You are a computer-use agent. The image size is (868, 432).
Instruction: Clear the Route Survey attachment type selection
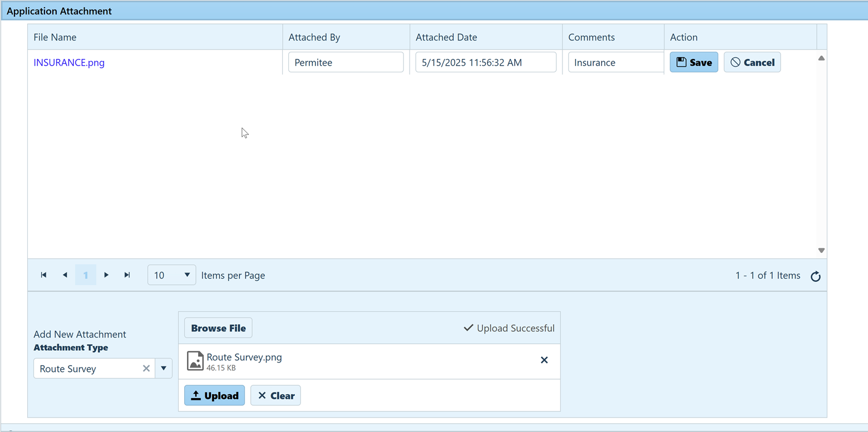pyautogui.click(x=146, y=369)
